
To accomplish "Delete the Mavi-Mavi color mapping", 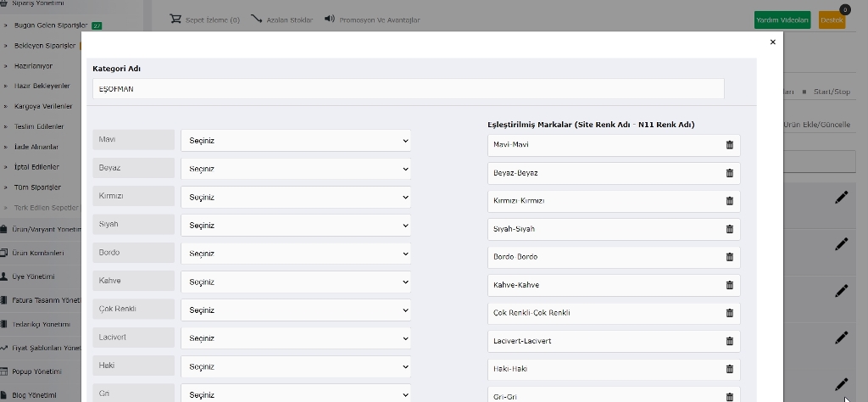I will (x=729, y=144).
